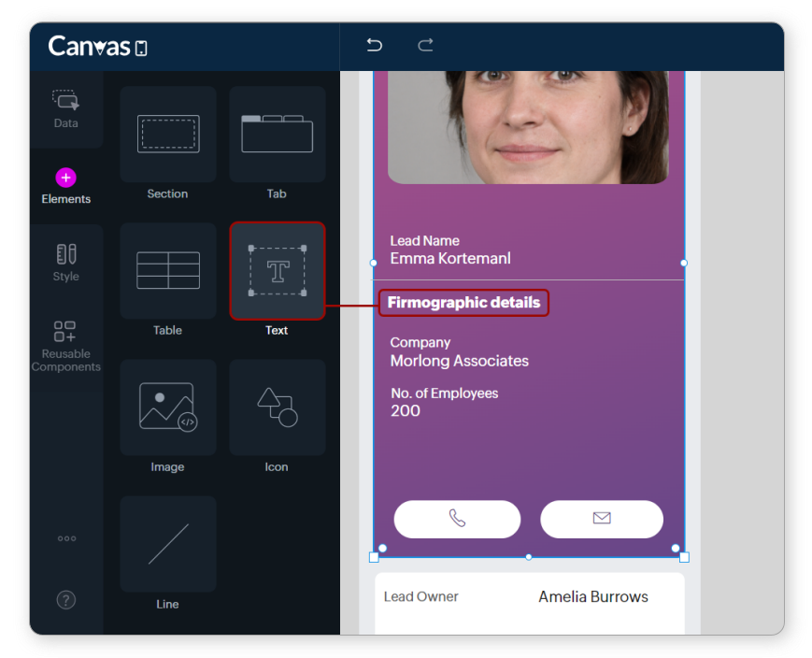Click the undo arrow
Viewport: 812px width, 658px height.
point(375,45)
